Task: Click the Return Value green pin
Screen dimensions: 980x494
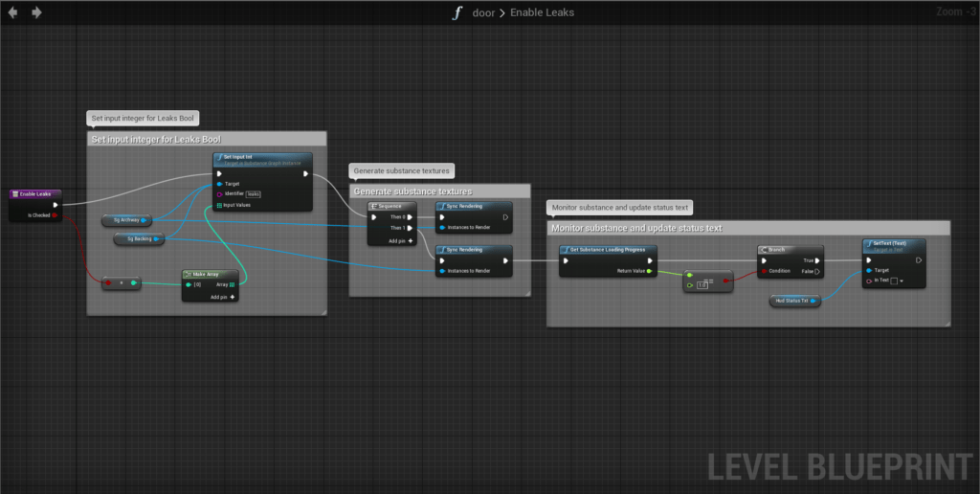Action: (x=650, y=271)
